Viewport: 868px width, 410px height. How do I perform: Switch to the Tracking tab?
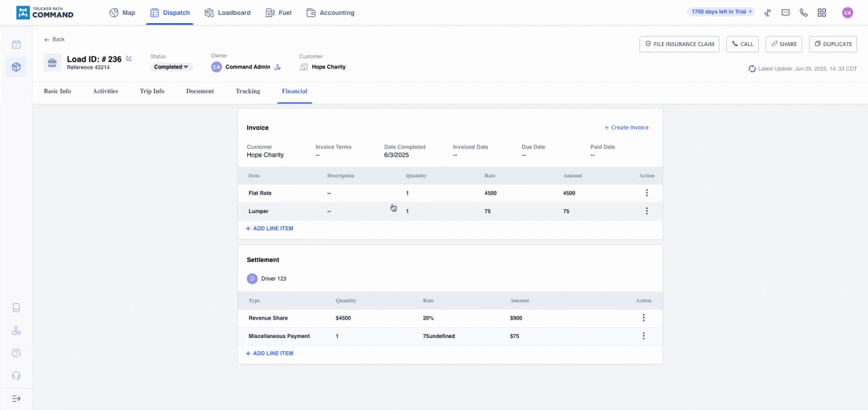248,91
